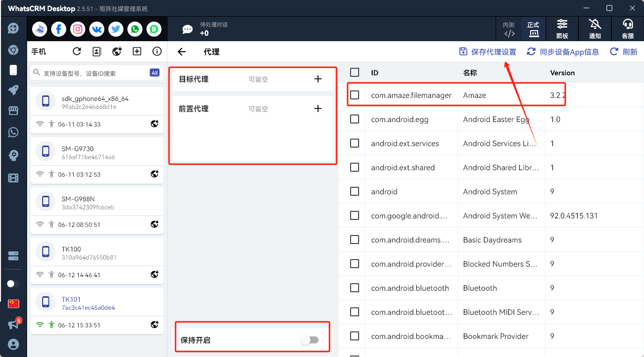Tick the select-all checkbox in table header

[355, 72]
